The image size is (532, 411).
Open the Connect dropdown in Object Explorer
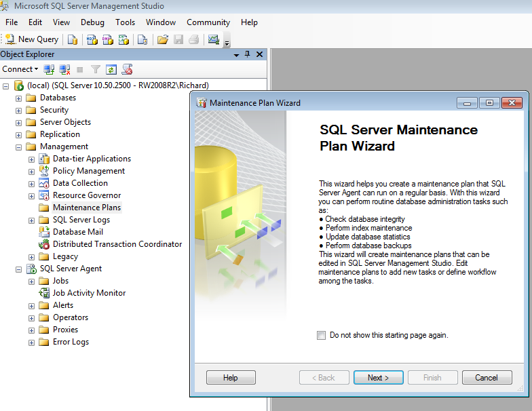point(20,69)
